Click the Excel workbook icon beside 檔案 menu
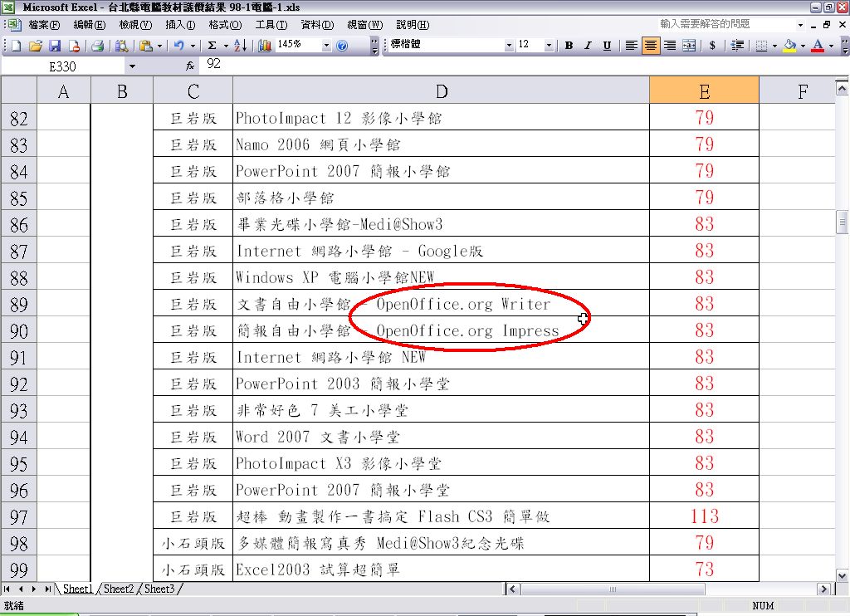850x616 pixels. 14,25
